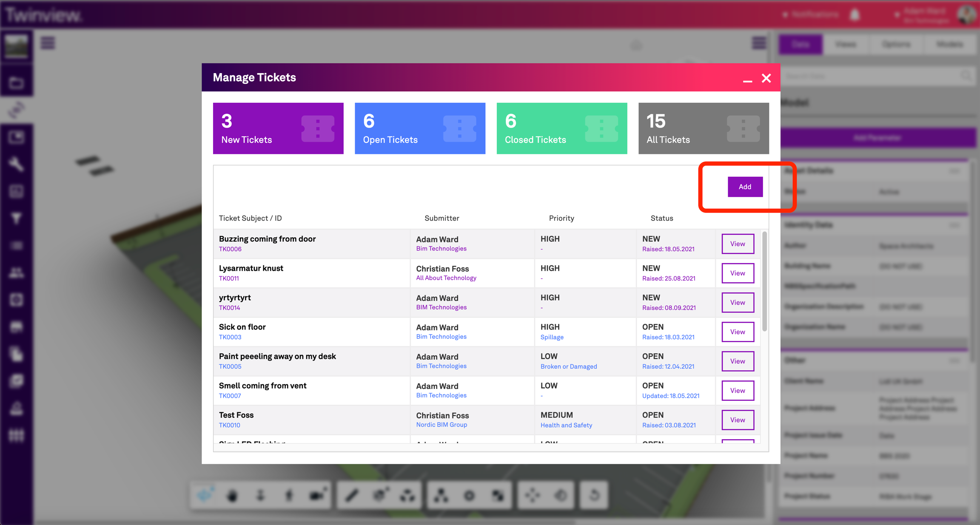Expand the Notifications dropdown arrow
Viewport: 980px width, 525px height.
click(785, 15)
